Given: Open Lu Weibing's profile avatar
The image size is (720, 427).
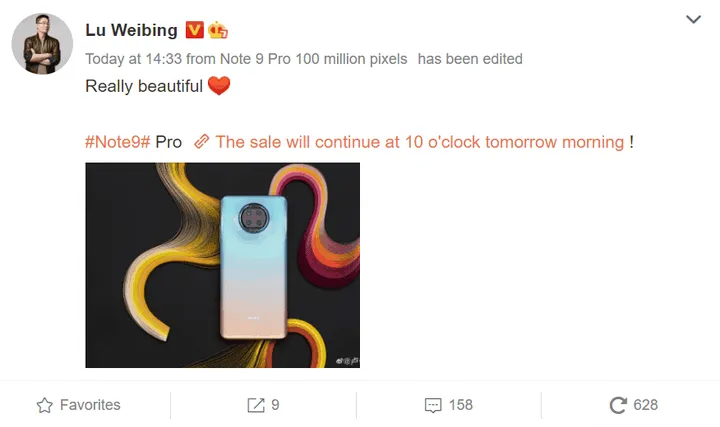Looking at the screenshot, I should point(42,44).
